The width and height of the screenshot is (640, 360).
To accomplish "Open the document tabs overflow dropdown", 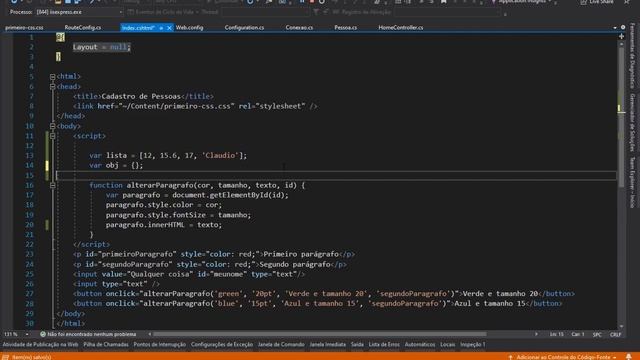I will [x=615, y=28].
